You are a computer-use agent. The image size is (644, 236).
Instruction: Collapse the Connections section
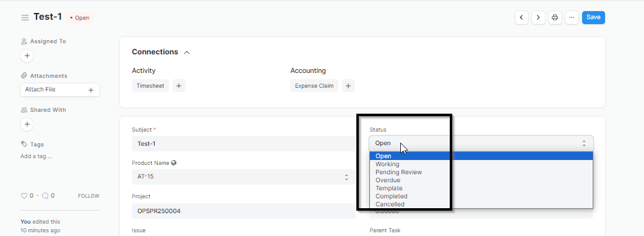(x=187, y=53)
